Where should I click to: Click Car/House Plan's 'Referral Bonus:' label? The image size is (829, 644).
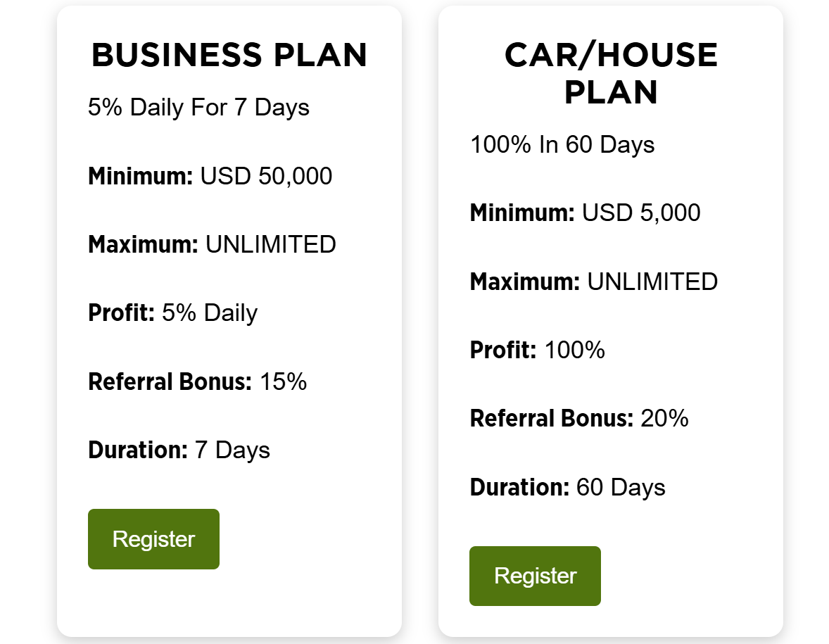click(x=552, y=419)
